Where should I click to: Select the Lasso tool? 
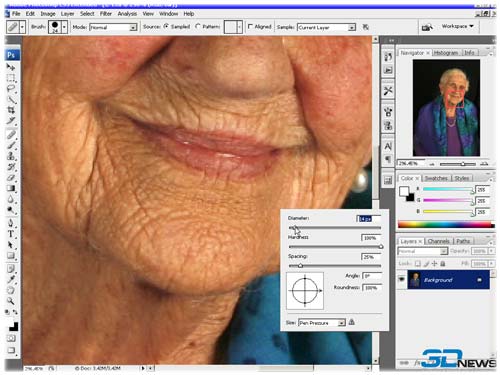click(x=11, y=89)
